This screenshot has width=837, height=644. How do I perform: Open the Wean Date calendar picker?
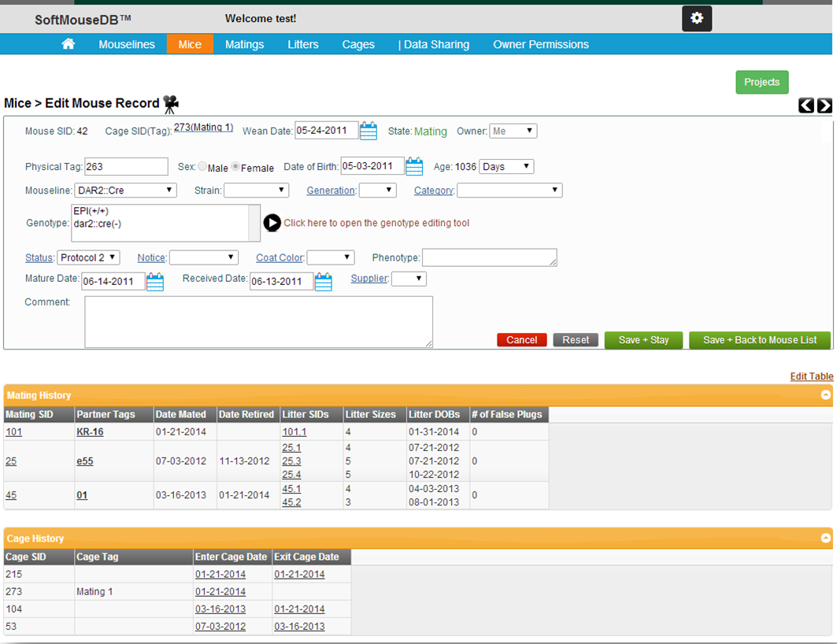tap(368, 130)
